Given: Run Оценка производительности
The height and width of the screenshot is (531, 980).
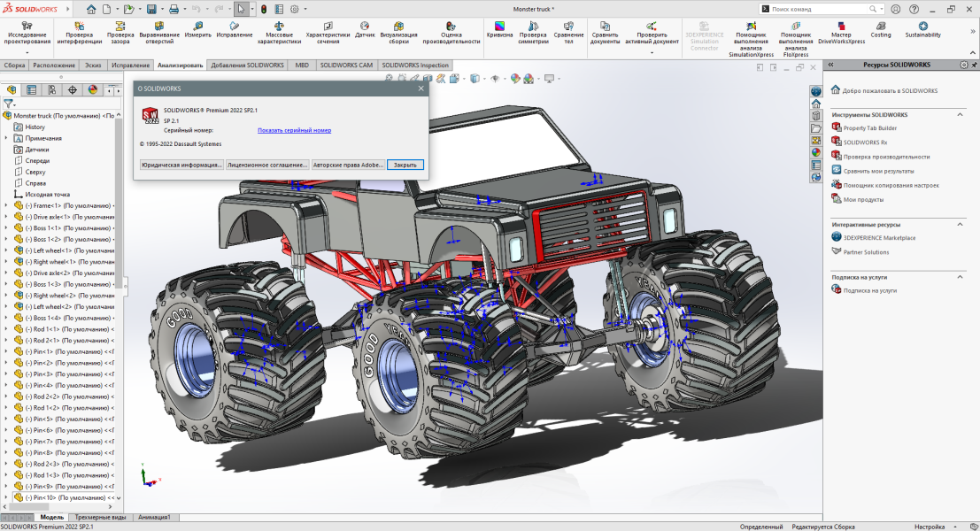Looking at the screenshot, I should pos(451,33).
